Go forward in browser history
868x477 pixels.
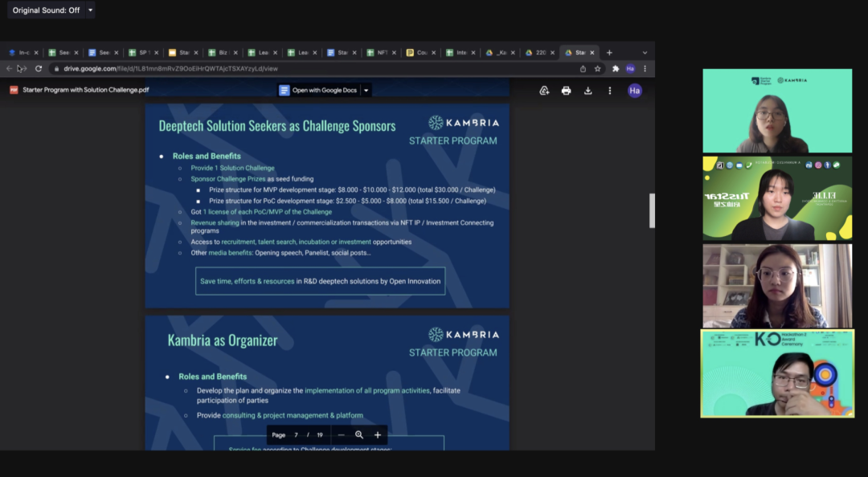point(23,68)
